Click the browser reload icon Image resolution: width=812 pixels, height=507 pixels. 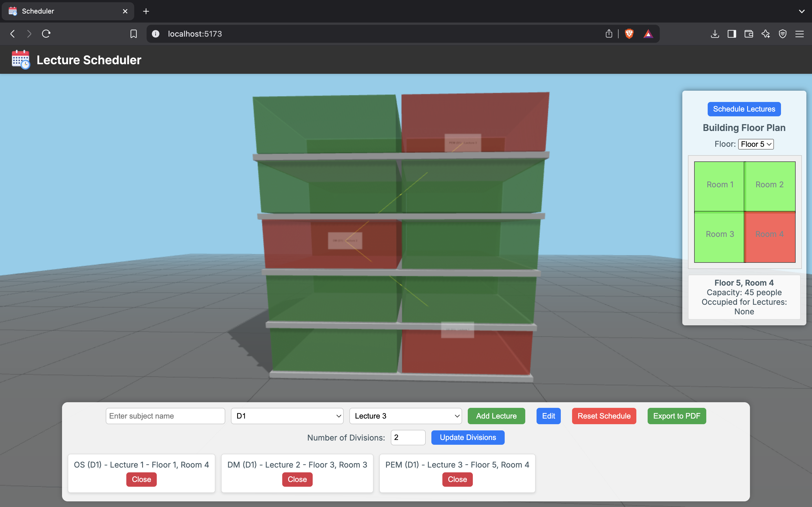click(46, 34)
